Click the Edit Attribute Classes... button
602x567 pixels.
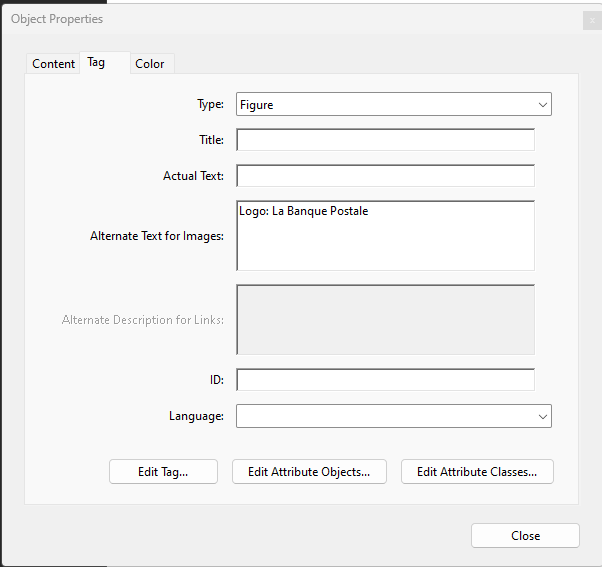pos(477,472)
